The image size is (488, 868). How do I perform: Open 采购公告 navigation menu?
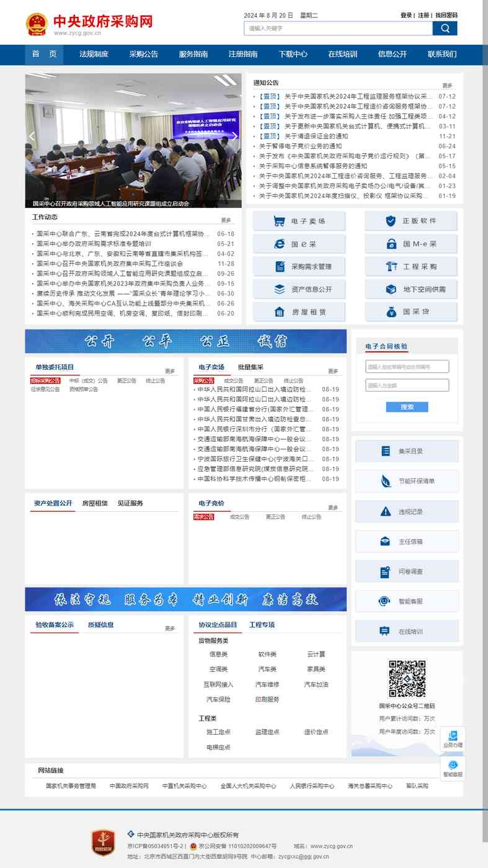pyautogui.click(x=144, y=55)
